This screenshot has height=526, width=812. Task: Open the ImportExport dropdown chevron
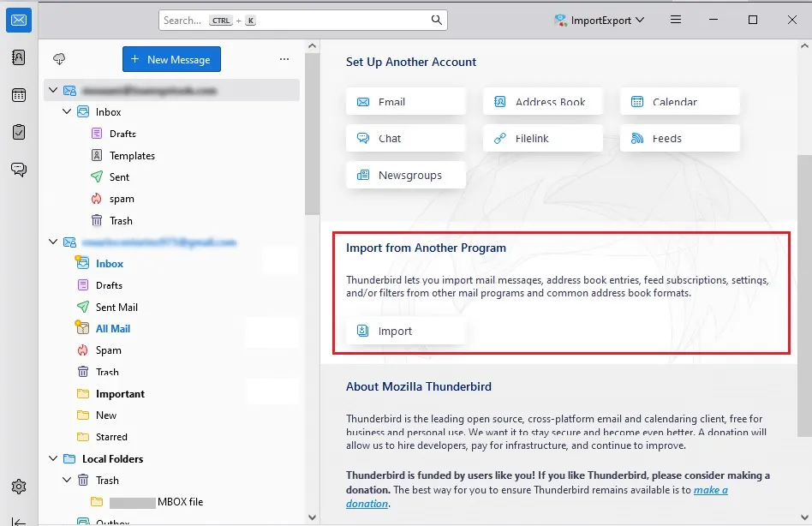tap(641, 19)
